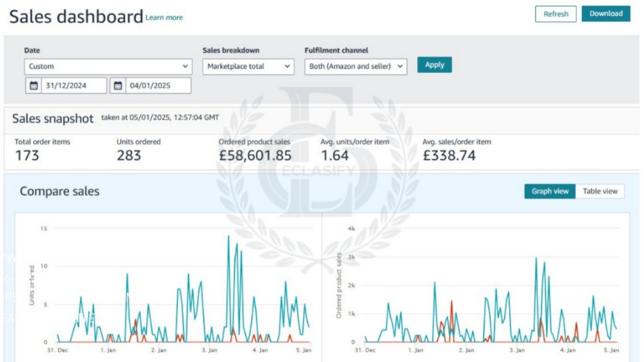
Task: Open the Sales breakdown dropdown
Action: [248, 66]
